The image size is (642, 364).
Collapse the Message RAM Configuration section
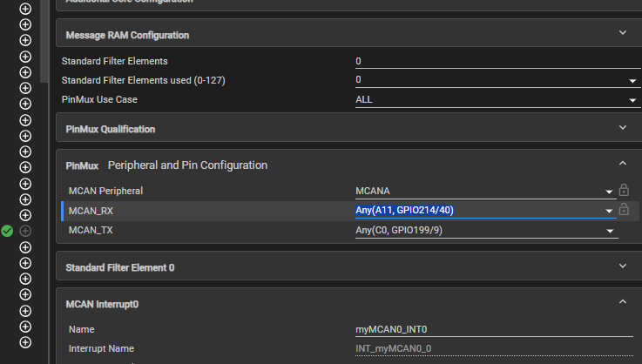click(x=622, y=33)
